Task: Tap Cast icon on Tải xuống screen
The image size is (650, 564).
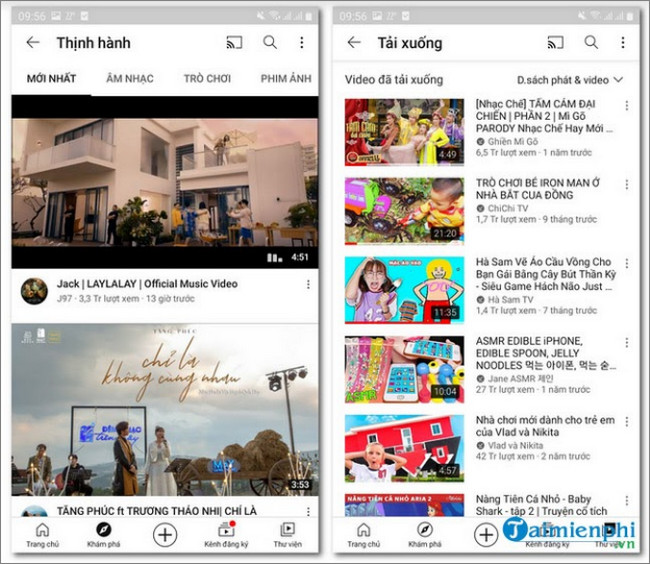Action: tap(555, 42)
